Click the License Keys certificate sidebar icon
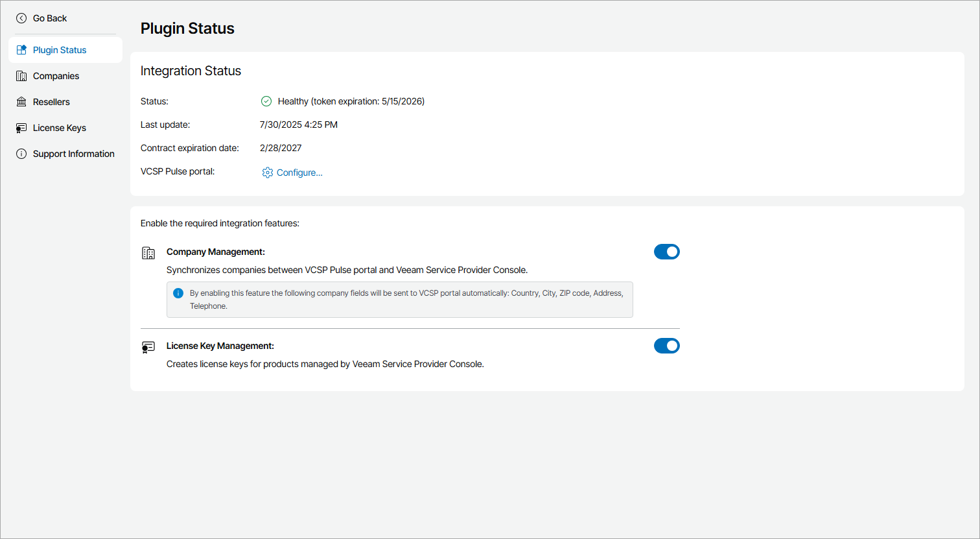 pyautogui.click(x=21, y=128)
